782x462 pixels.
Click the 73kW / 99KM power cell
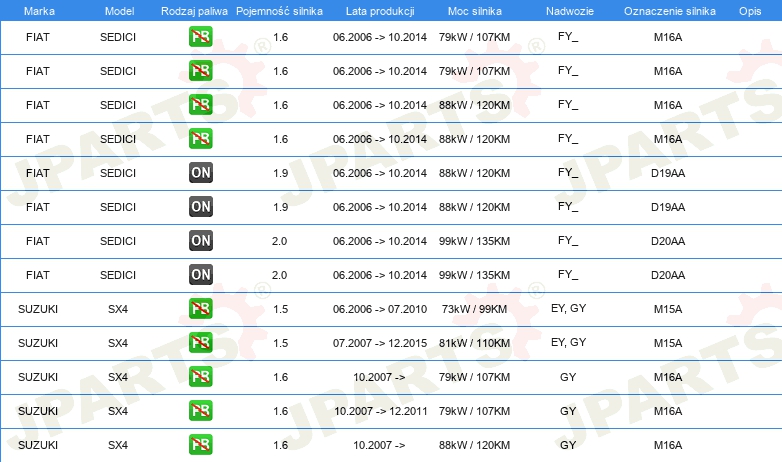tap(474, 309)
